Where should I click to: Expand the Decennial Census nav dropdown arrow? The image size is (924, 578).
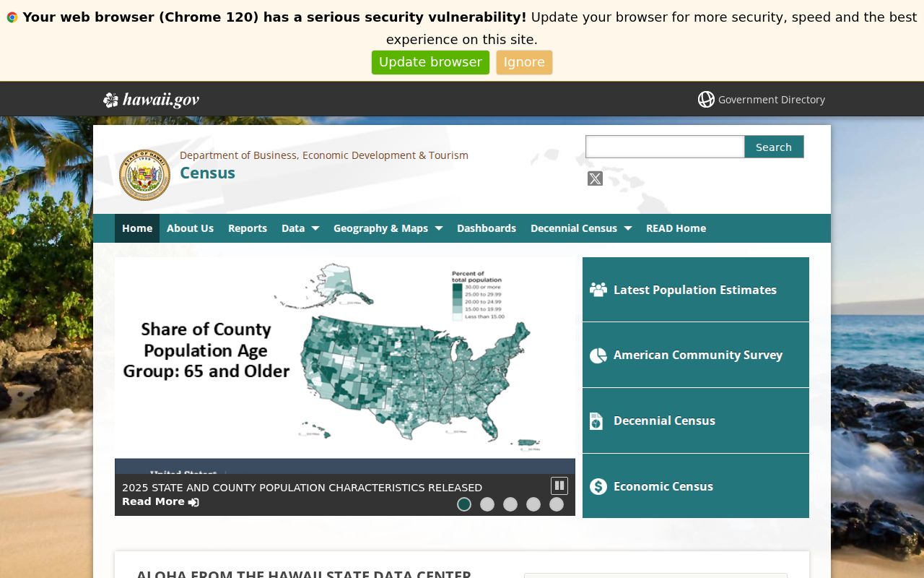[627, 228]
